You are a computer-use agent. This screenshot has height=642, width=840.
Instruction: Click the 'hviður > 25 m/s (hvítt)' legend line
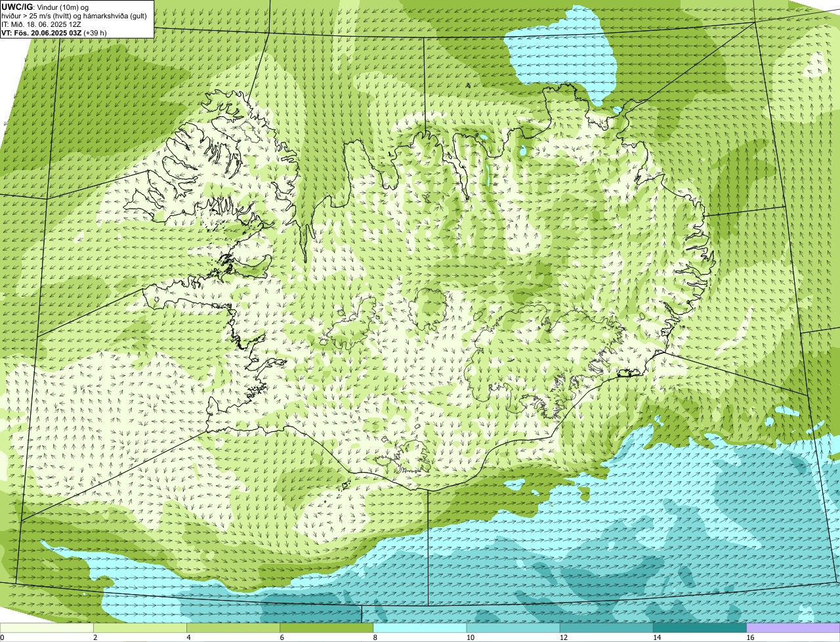[x=74, y=16]
